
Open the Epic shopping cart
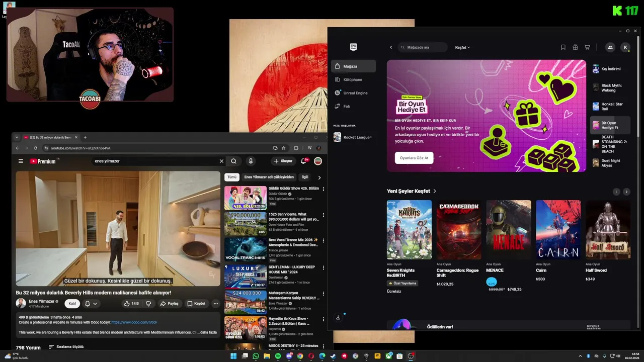[587, 47]
